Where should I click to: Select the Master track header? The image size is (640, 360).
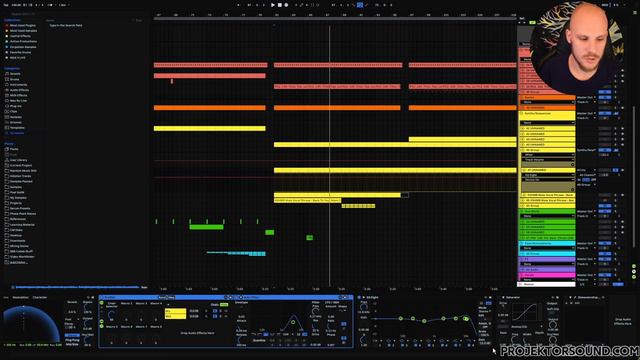point(547,284)
